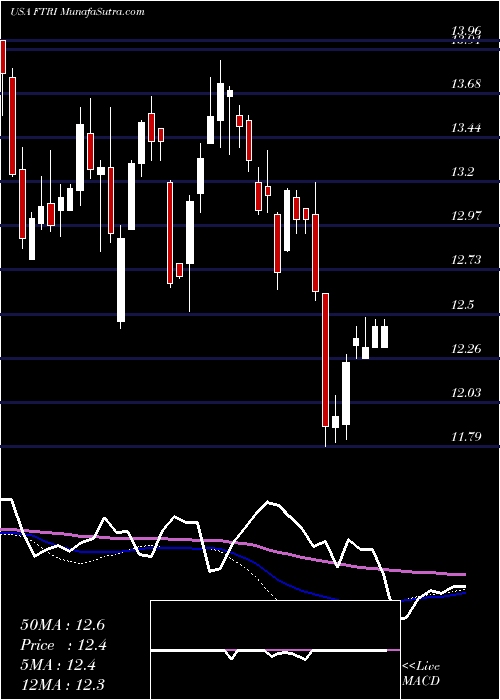Click the 12.26 price axis label
Viewport: 500px width, 700px height.
tap(466, 348)
